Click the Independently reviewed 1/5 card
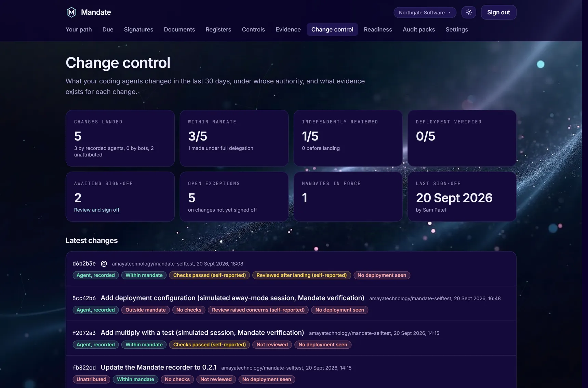 348,138
